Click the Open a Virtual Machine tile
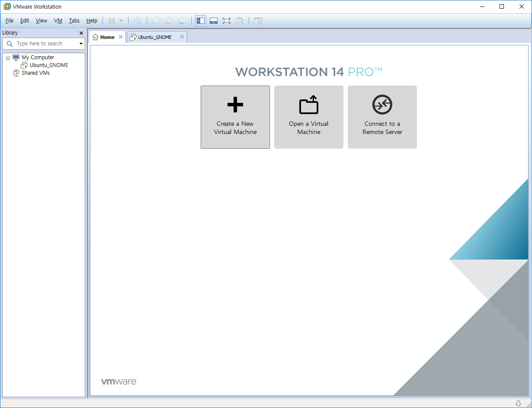 click(309, 117)
